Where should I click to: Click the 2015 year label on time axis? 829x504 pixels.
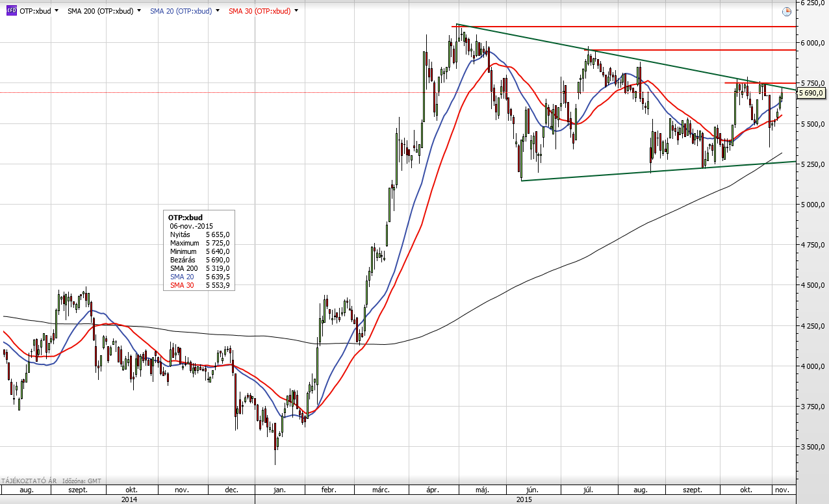click(x=524, y=499)
